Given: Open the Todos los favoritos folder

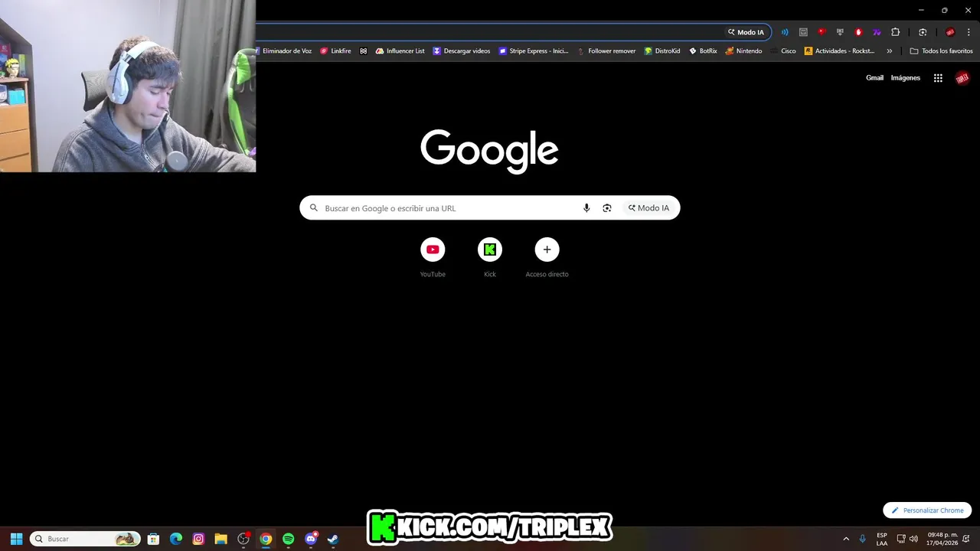Looking at the screenshot, I should pyautogui.click(x=941, y=51).
